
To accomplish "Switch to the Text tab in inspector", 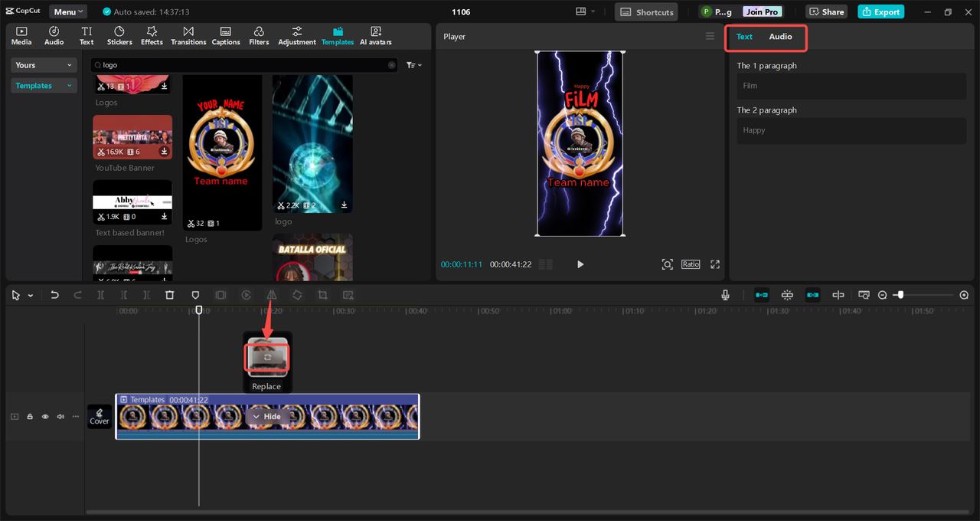I will 744,37.
